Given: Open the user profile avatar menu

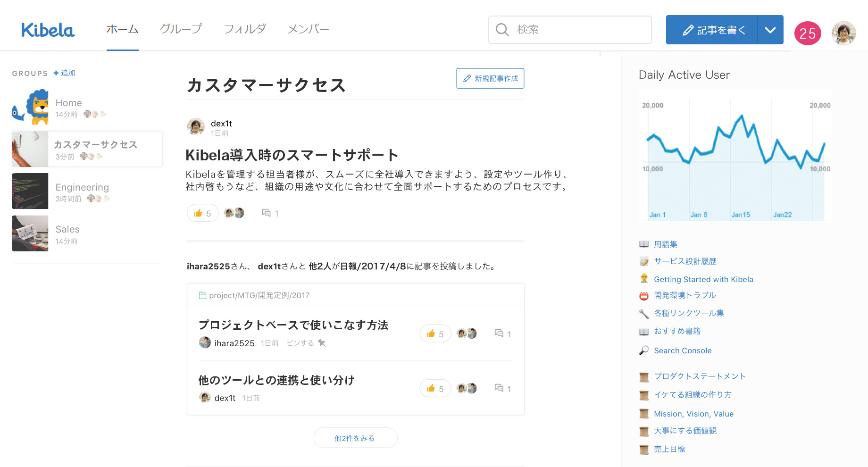Looking at the screenshot, I should pos(843,33).
